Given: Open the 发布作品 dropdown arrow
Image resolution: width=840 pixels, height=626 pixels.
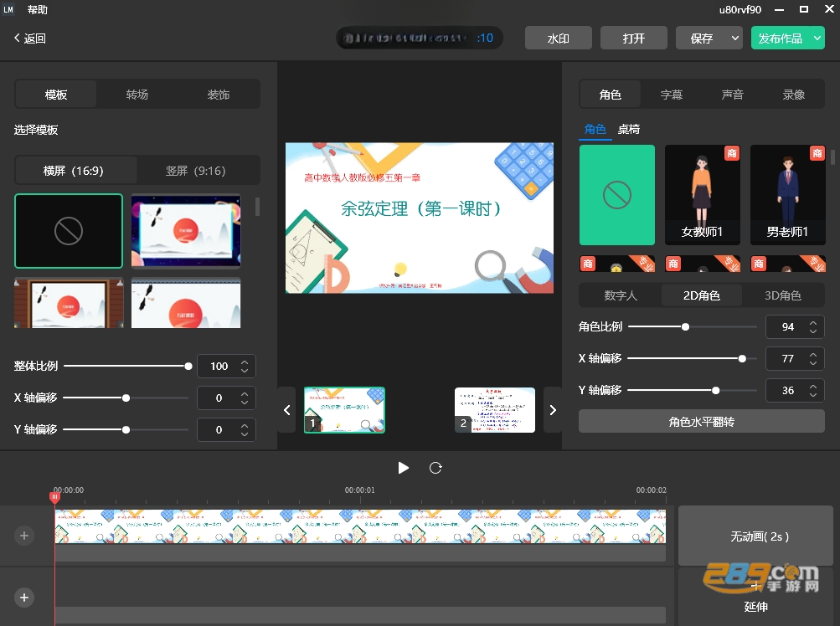Looking at the screenshot, I should [x=817, y=38].
